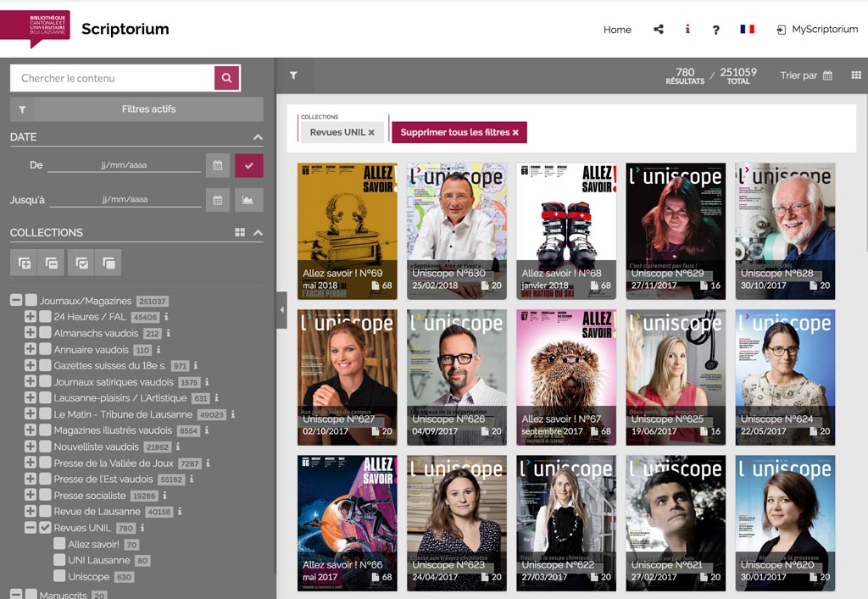Viewport: 868px width, 599px height.
Task: Click the deselect all collections icon
Action: (108, 263)
